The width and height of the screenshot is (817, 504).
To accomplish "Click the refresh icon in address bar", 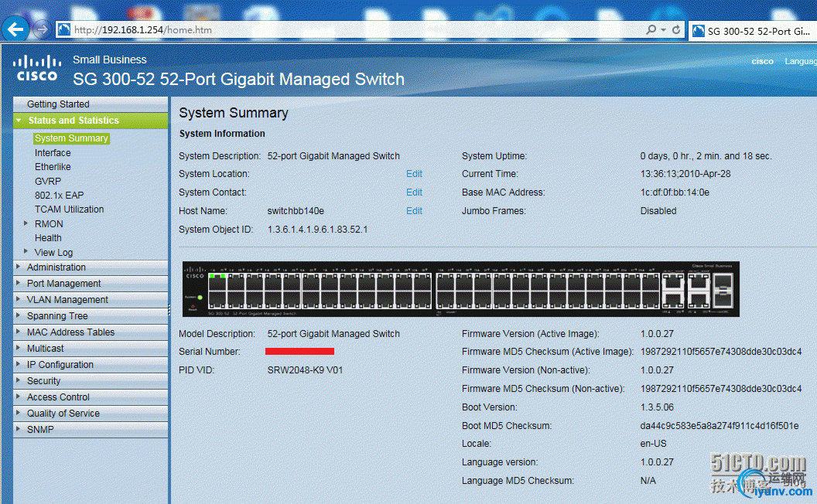I will (x=675, y=29).
